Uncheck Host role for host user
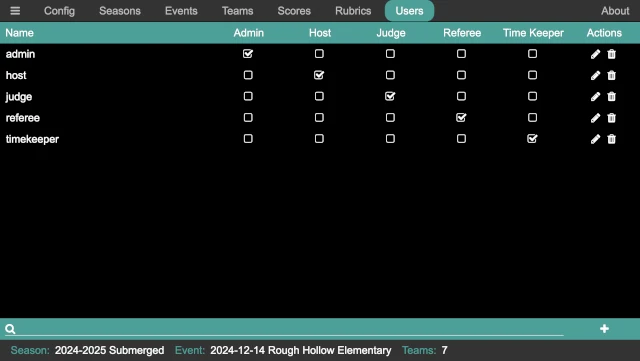 [x=319, y=75]
